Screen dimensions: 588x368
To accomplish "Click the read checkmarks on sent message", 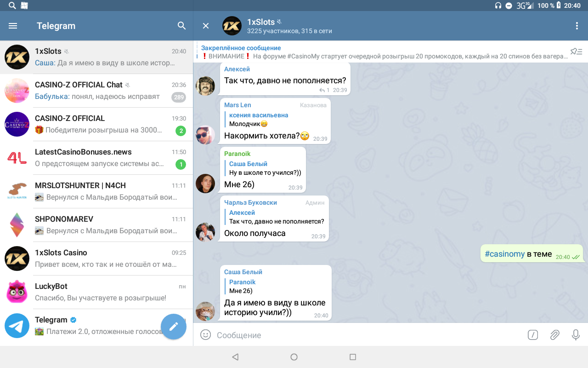I will (x=576, y=257).
